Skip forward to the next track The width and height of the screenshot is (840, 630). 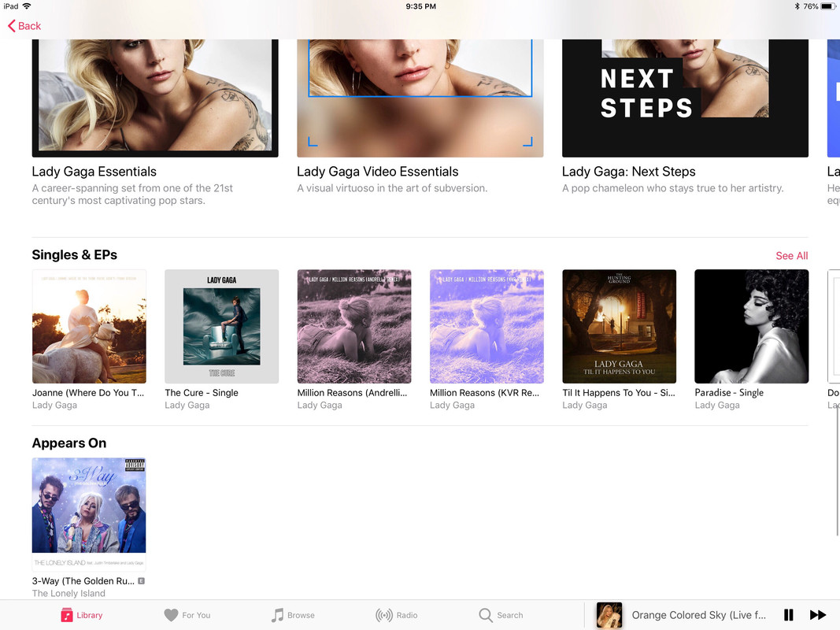[x=817, y=615]
